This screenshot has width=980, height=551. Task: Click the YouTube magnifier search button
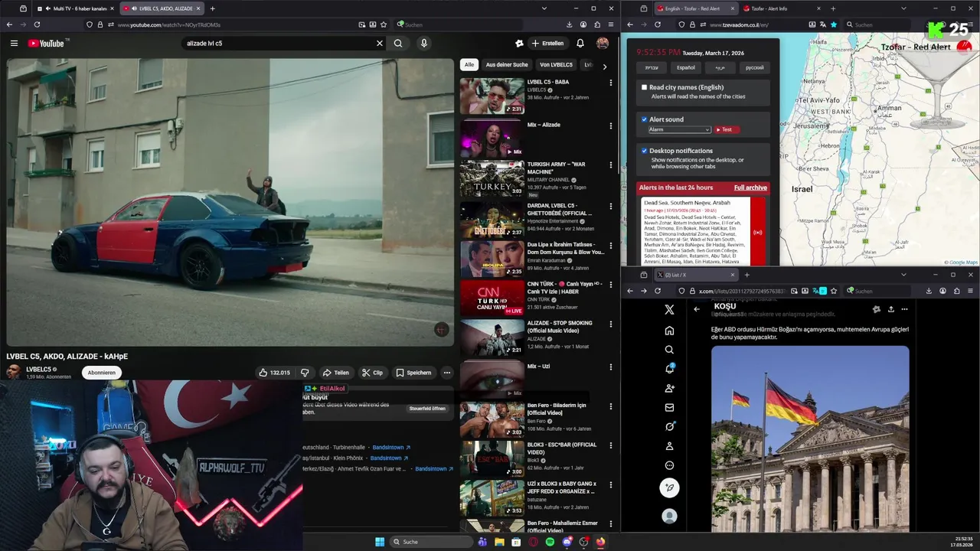[x=398, y=44]
